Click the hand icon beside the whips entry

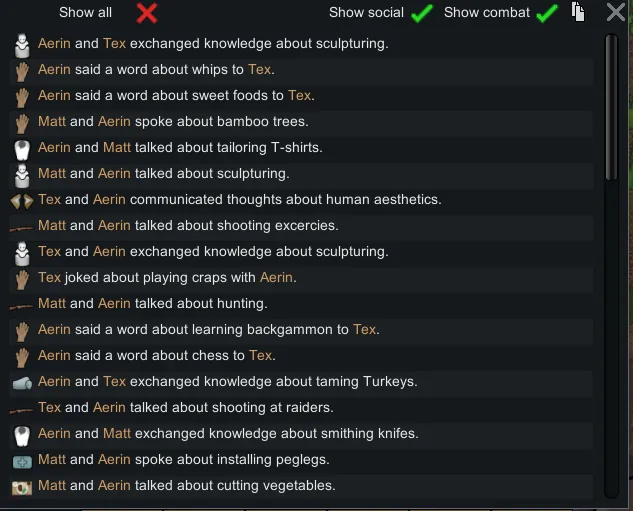[22, 70]
